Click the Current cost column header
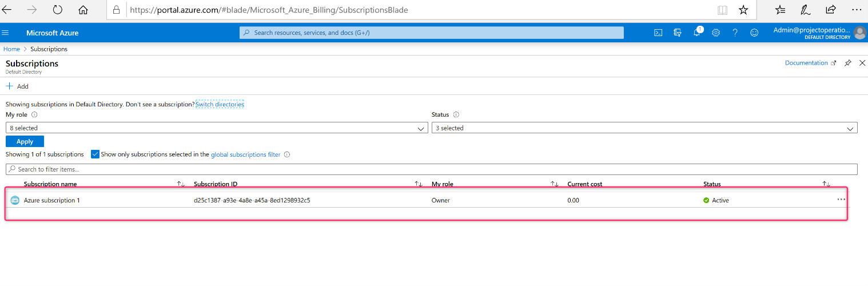This screenshot has height=286, width=868. click(x=585, y=184)
